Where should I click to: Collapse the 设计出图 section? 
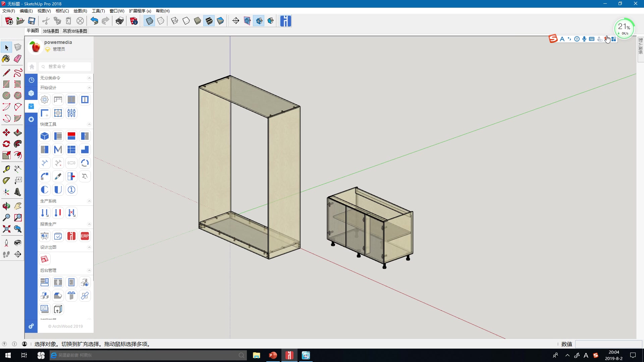pyautogui.click(x=89, y=247)
